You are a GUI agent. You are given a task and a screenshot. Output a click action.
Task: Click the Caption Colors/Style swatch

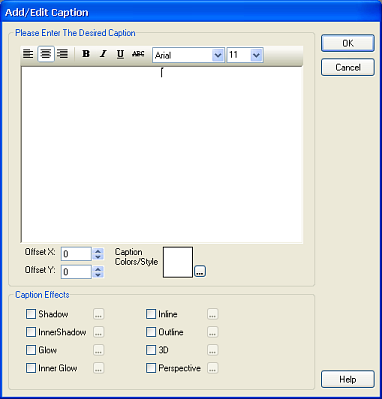pyautogui.click(x=178, y=262)
